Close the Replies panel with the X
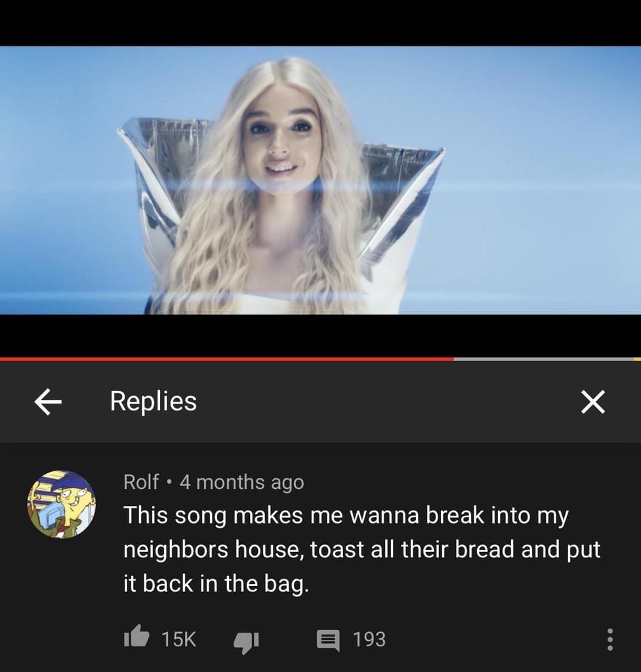Screen dimensions: 641x672 593,402
